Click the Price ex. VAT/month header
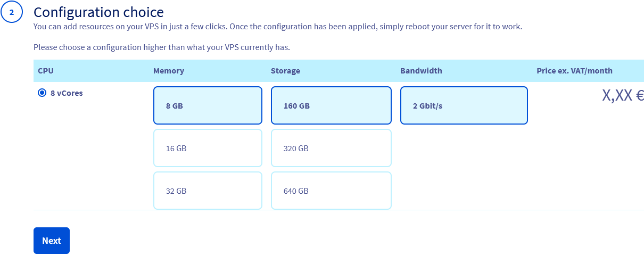The height and width of the screenshot is (255, 644). (x=574, y=71)
